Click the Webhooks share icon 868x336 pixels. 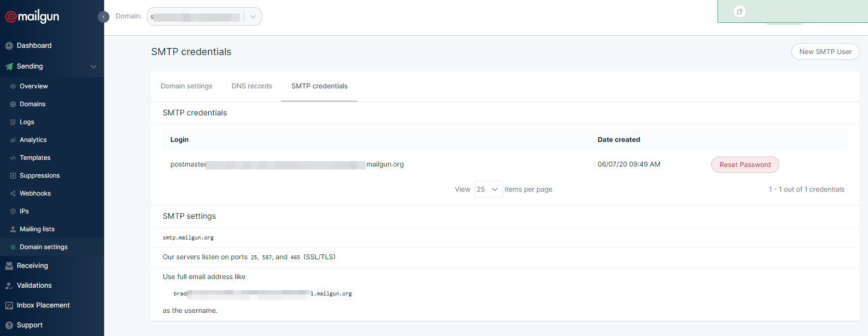click(13, 194)
